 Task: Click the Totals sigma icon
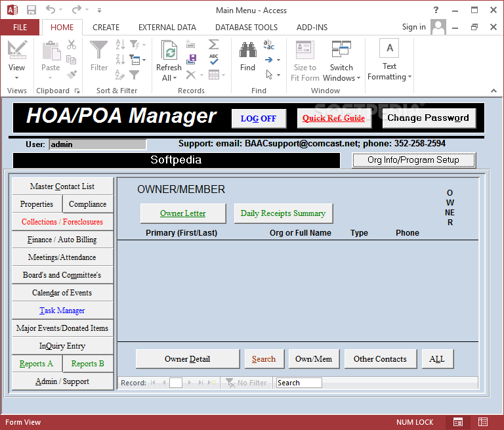(213, 44)
